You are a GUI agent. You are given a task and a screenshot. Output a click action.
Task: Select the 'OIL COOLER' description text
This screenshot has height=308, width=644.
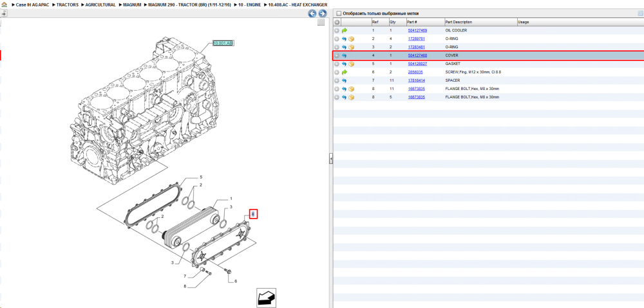(456, 30)
